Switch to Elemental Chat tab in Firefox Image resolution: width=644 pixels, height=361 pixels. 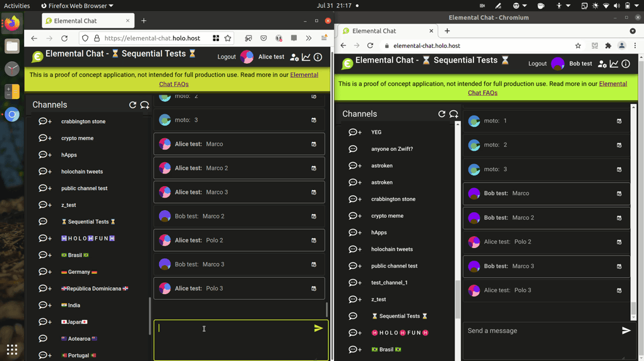pyautogui.click(x=88, y=21)
